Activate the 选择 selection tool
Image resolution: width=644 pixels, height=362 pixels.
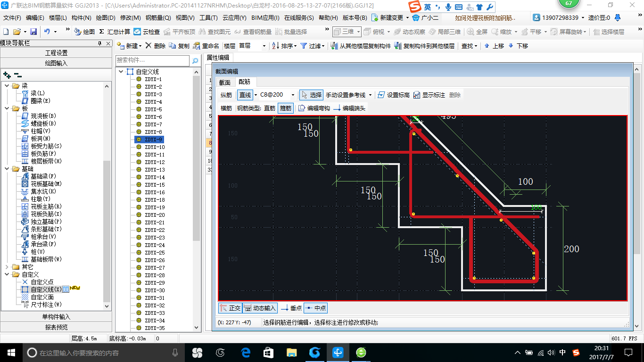311,95
